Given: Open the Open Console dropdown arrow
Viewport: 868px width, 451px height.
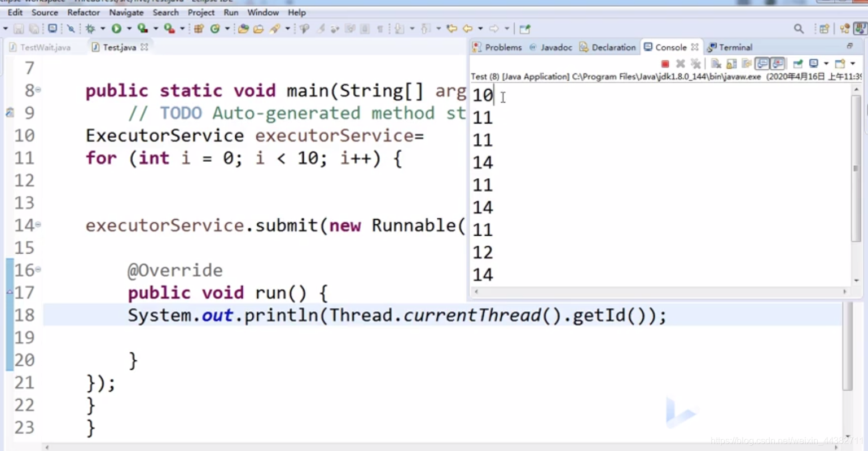Looking at the screenshot, I should click(x=853, y=63).
